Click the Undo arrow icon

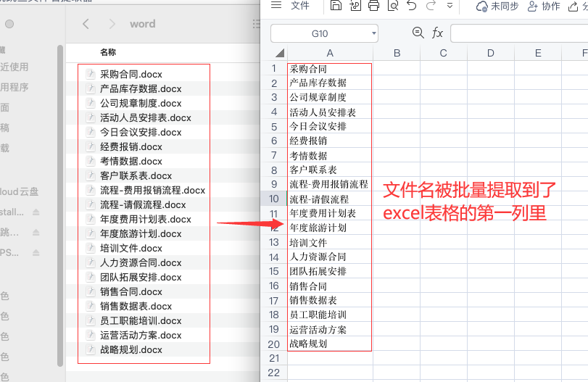tap(412, 7)
